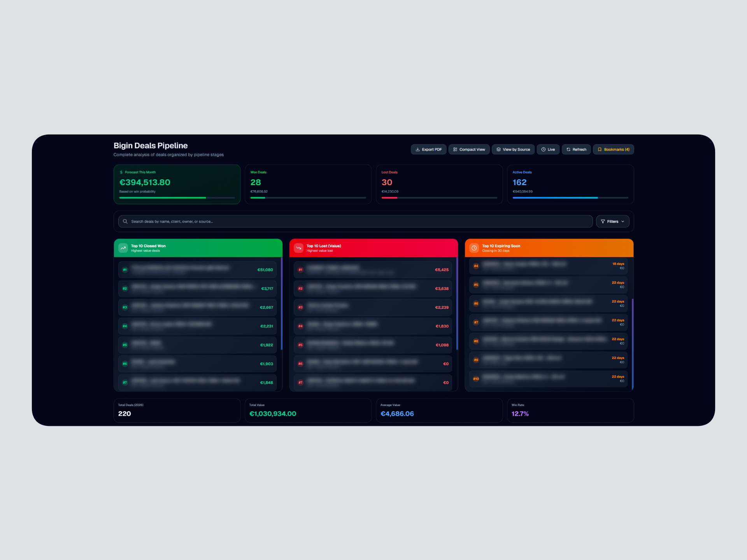
Task: Select the Compact View layout icon
Action: [455, 149]
